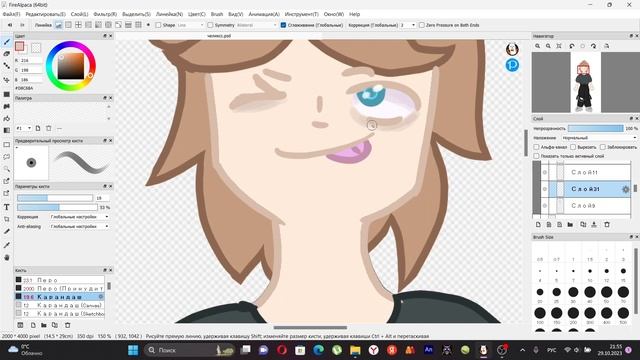Rotate view left in Navigator
Image resolution: width=640 pixels, height=360 pixels.
571,46
